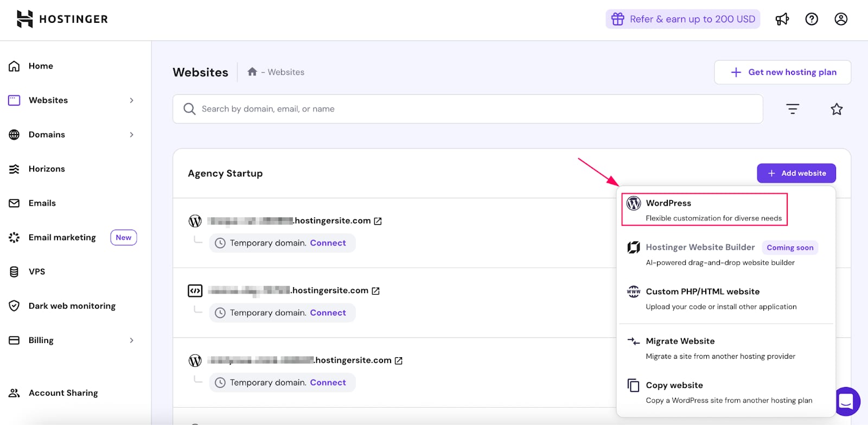Choose Custom PHP/HTML website option
The height and width of the screenshot is (425, 868).
(703, 292)
